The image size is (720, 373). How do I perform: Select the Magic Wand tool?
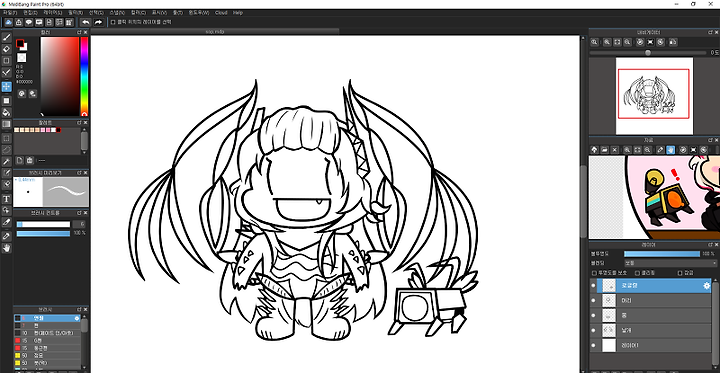[x=6, y=161]
